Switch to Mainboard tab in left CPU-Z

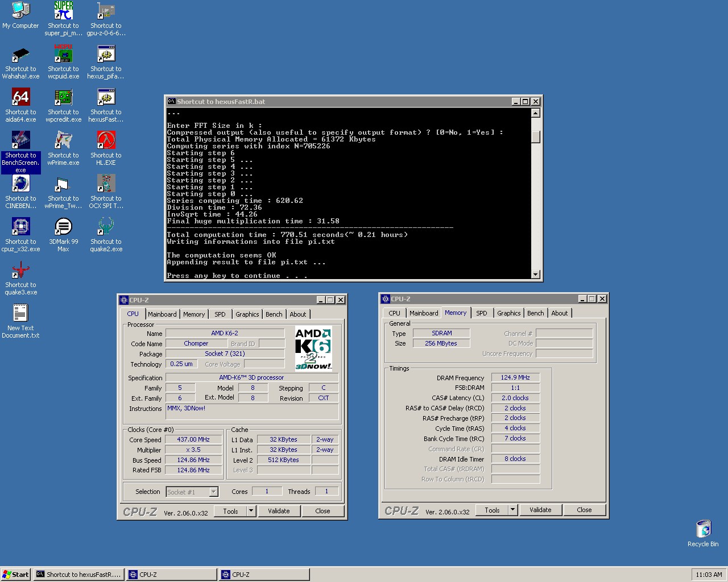point(162,314)
